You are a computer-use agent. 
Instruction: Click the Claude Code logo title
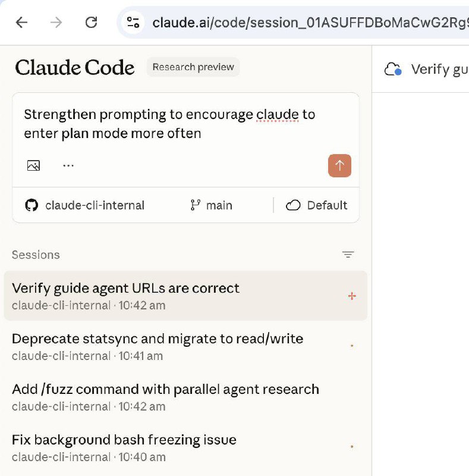75,68
